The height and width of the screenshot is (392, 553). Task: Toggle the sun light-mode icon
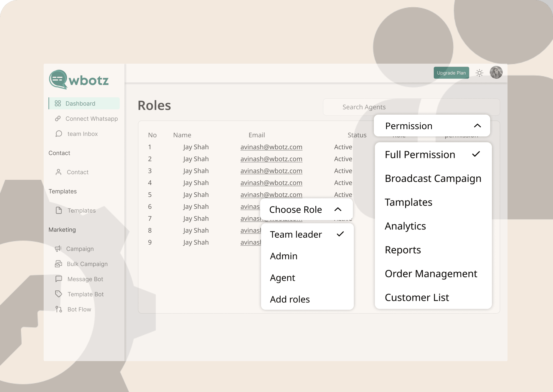click(479, 73)
